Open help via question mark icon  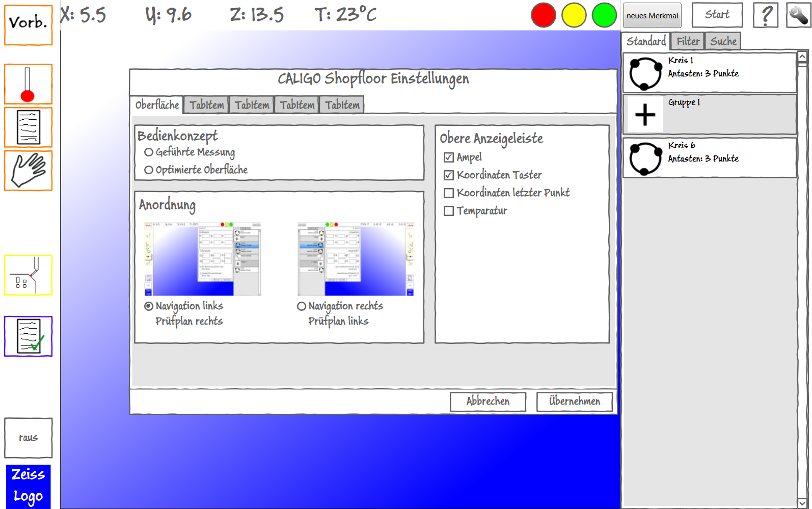pyautogui.click(x=766, y=15)
